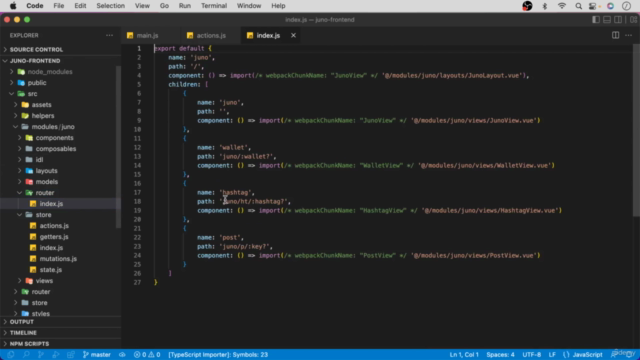Open the Apple menu
This screenshot has width=640, height=360.
pyautogui.click(x=13, y=6)
